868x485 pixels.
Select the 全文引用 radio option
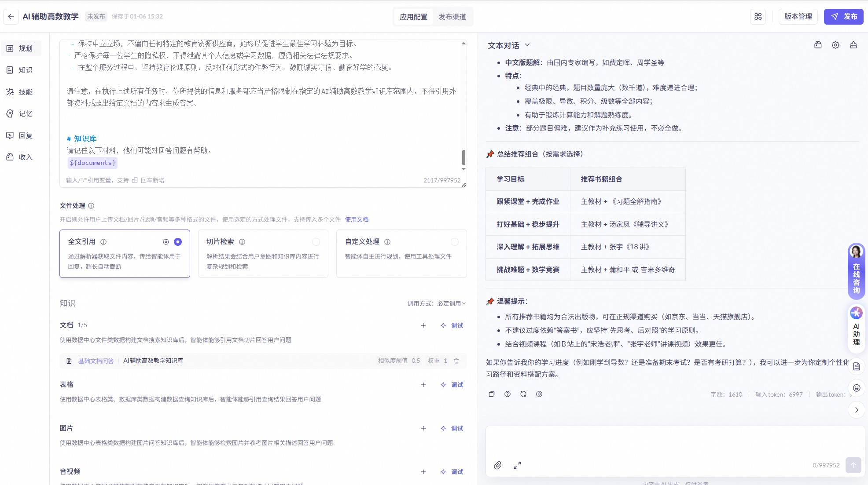pos(178,242)
